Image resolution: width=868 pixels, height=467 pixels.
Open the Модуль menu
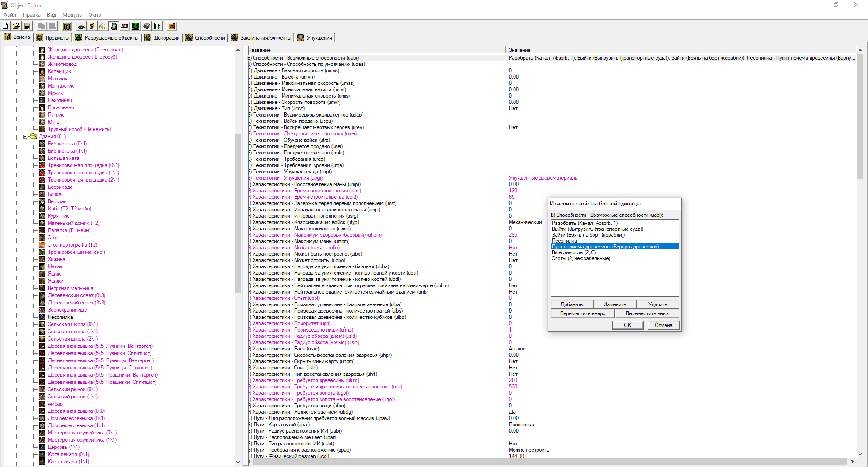(72, 15)
